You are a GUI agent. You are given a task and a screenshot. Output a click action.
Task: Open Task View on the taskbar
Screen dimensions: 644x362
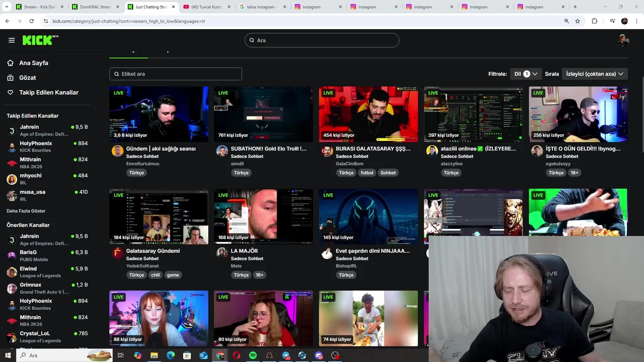click(121, 355)
